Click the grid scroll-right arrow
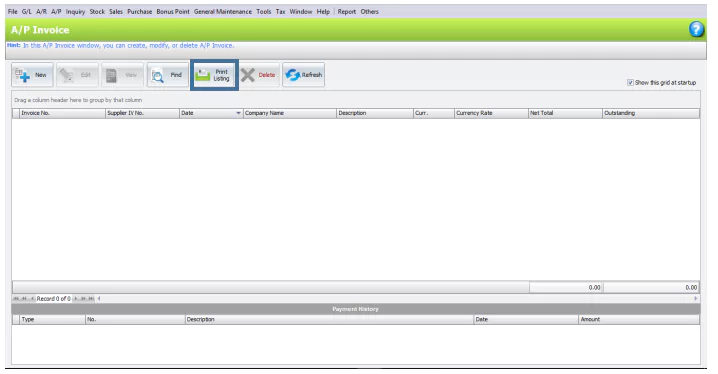 click(696, 298)
